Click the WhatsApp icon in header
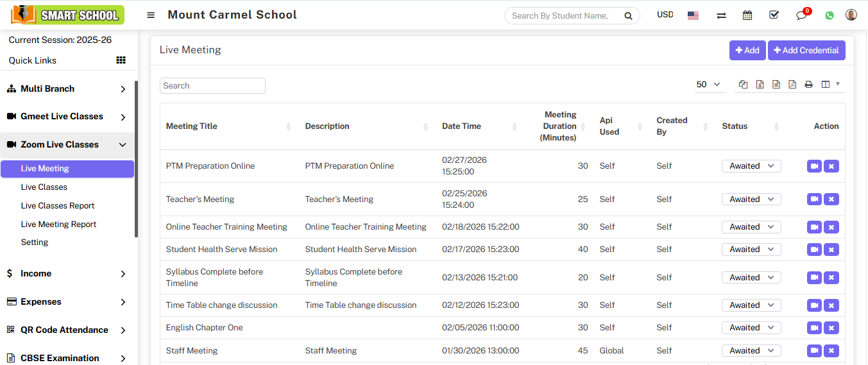The height and width of the screenshot is (365, 868). click(830, 15)
